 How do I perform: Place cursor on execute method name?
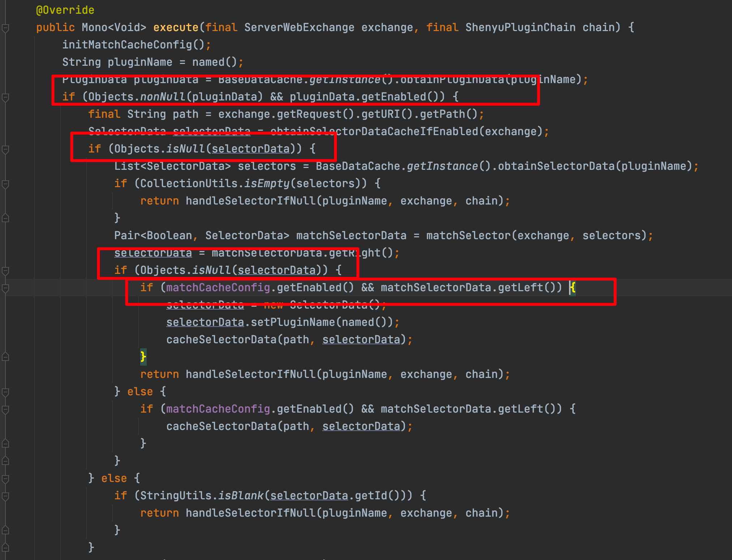click(x=176, y=27)
